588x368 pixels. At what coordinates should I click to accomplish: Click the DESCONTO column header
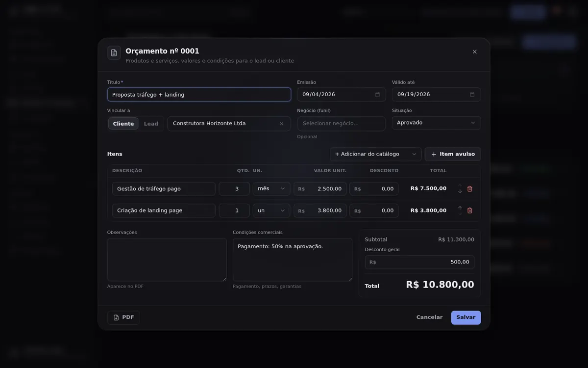coord(384,171)
